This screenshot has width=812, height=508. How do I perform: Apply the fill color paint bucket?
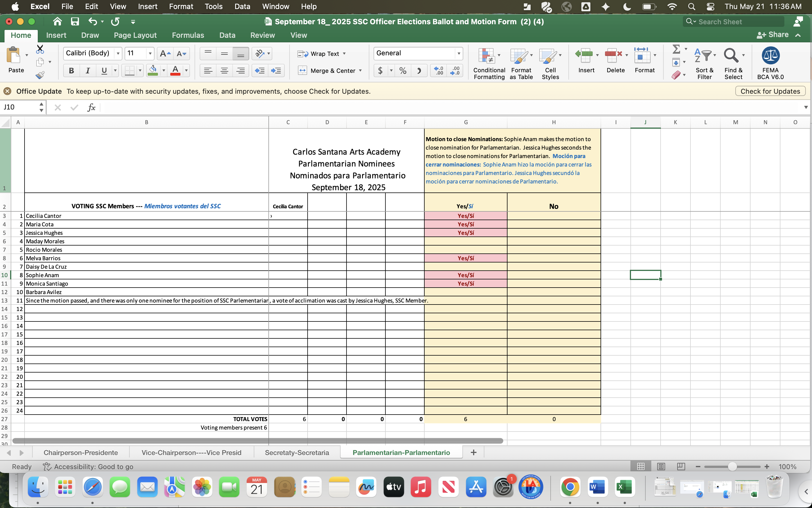point(153,71)
